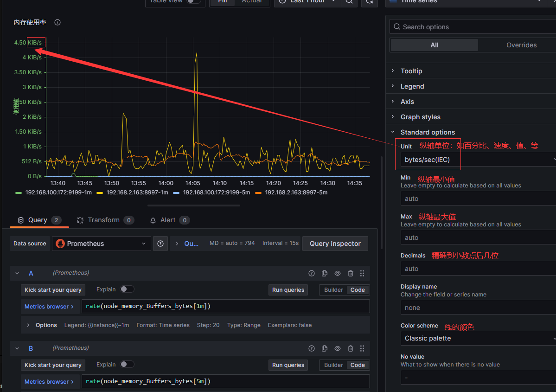Viewport: 556px width, 392px height.
Task: Click orange legend swatch 192.168.2.163:8997-5m
Action: [x=258, y=193]
